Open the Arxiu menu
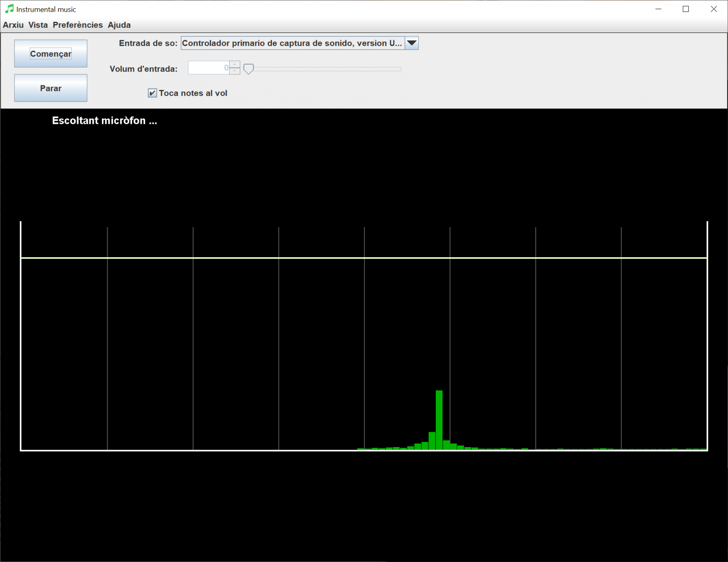 tap(13, 25)
